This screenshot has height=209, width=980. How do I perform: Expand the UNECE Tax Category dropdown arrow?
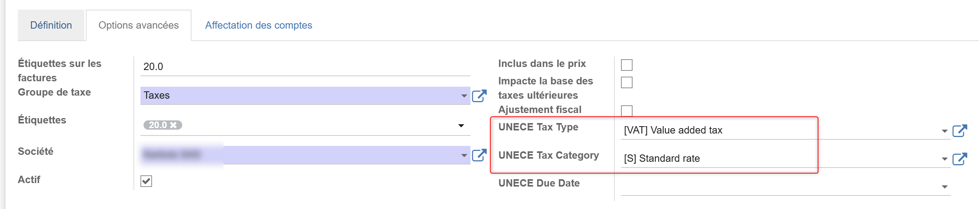tap(944, 159)
